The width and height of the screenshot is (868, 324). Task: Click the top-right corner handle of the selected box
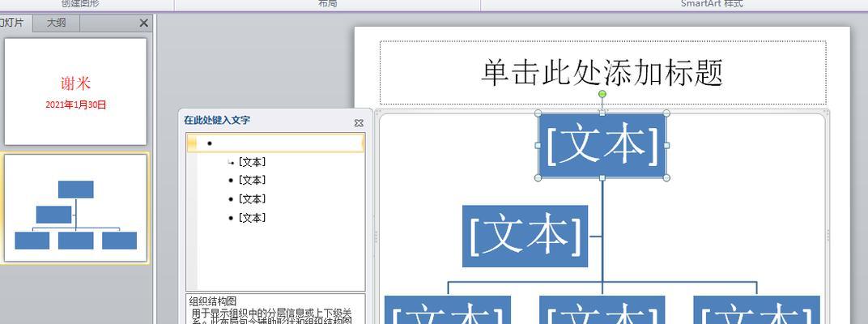[x=666, y=113]
